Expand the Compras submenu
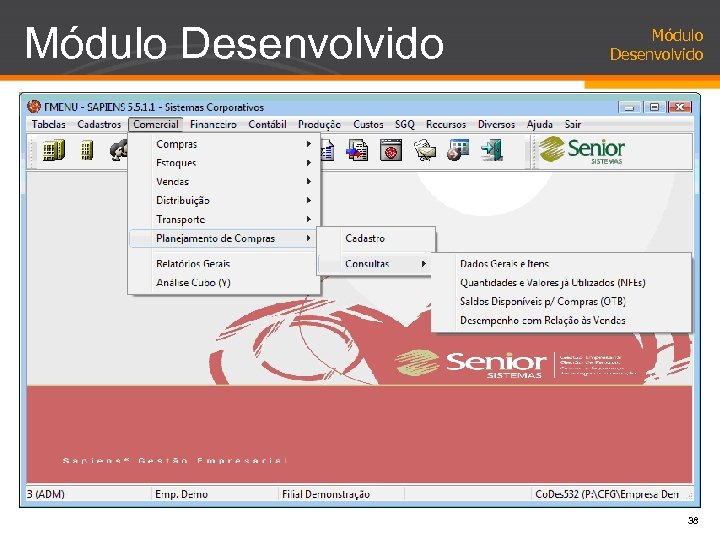Image resolution: width=720 pixels, height=540 pixels. click(x=224, y=144)
